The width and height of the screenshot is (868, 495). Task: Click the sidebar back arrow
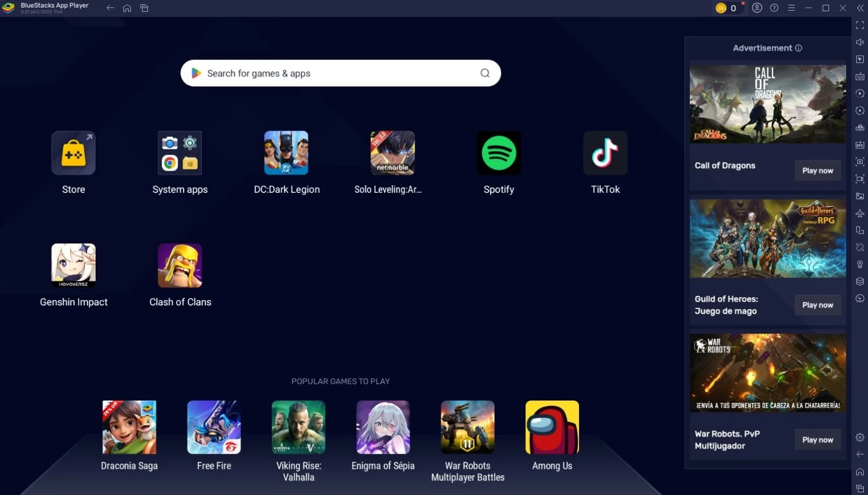pos(860,454)
